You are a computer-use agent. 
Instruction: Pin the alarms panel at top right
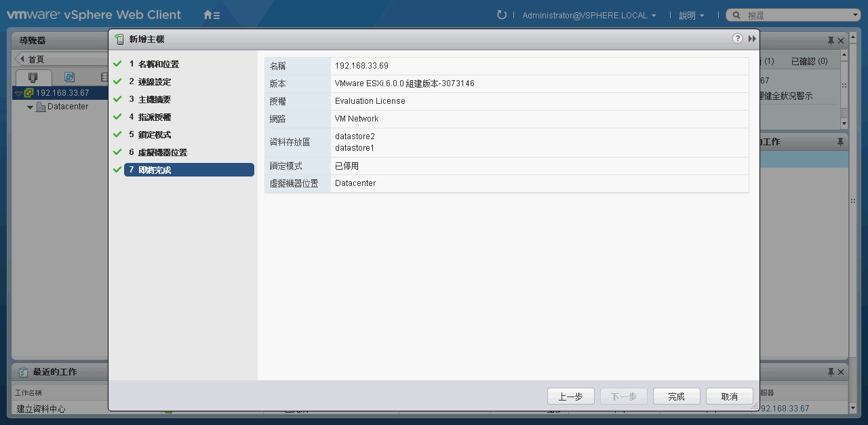point(830,41)
